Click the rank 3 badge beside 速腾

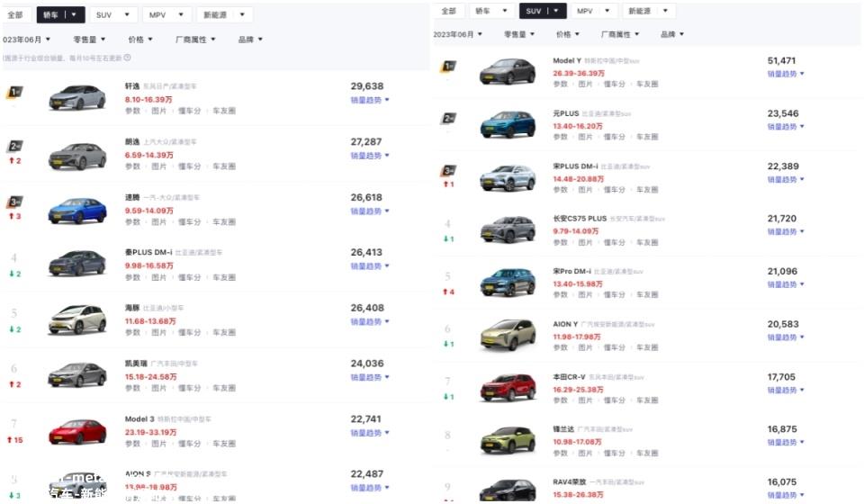14,202
